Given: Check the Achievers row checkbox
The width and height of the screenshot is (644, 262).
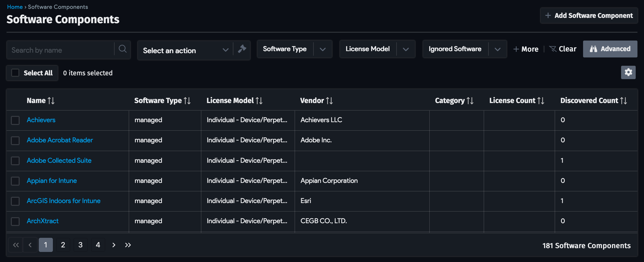Looking at the screenshot, I should point(15,120).
